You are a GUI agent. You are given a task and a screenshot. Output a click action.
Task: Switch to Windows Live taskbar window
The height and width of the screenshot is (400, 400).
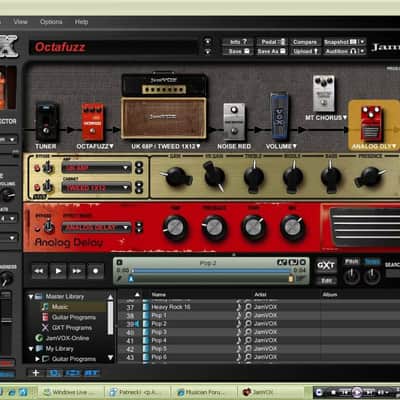(70, 392)
